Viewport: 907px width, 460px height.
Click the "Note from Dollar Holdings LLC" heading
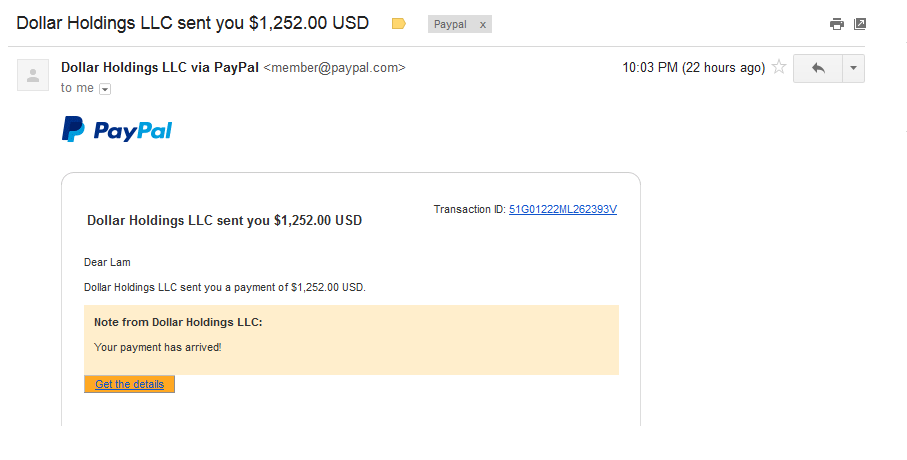tap(178, 323)
